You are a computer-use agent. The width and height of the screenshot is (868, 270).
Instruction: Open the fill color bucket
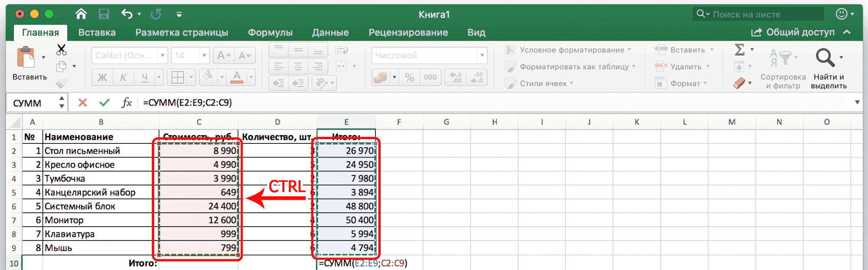click(209, 77)
